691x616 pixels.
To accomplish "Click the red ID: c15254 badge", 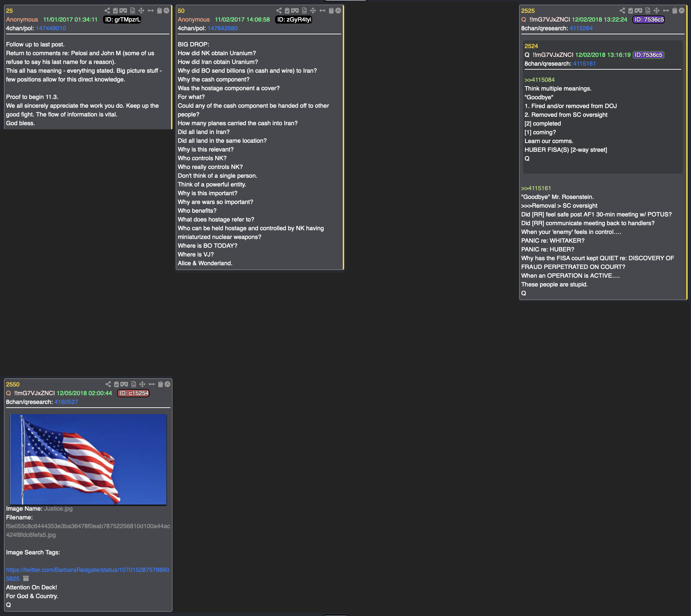I will click(133, 393).
